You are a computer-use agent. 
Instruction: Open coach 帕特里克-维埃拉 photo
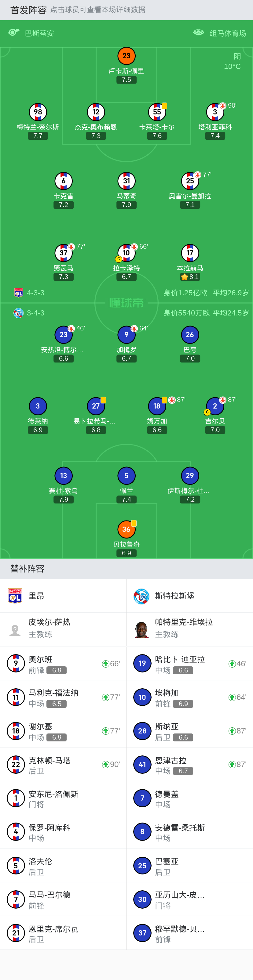click(141, 630)
